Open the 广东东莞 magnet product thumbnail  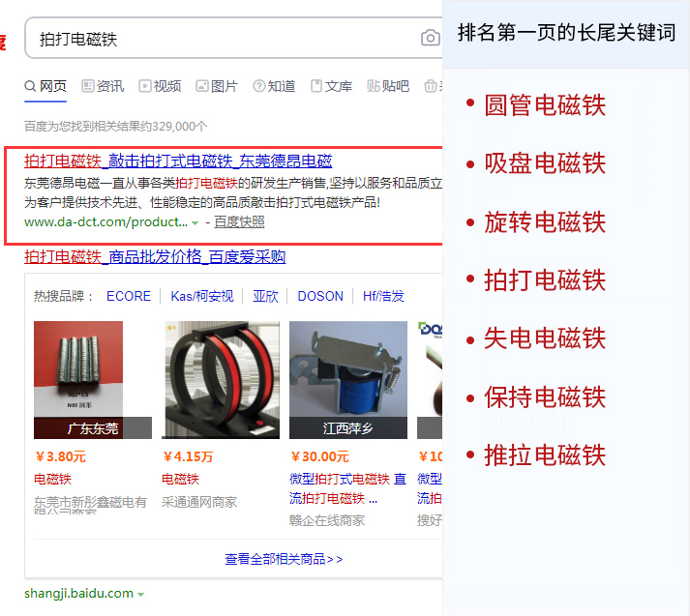(92, 380)
